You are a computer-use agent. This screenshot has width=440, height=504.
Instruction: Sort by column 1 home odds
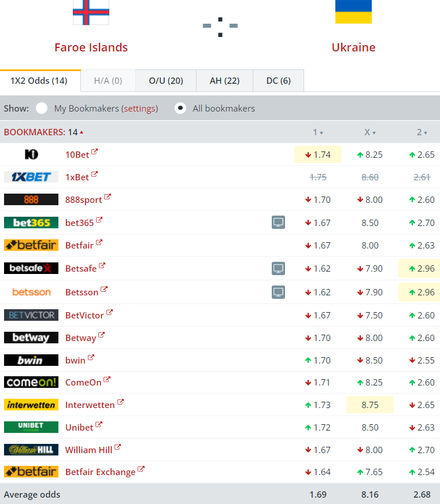[317, 132]
